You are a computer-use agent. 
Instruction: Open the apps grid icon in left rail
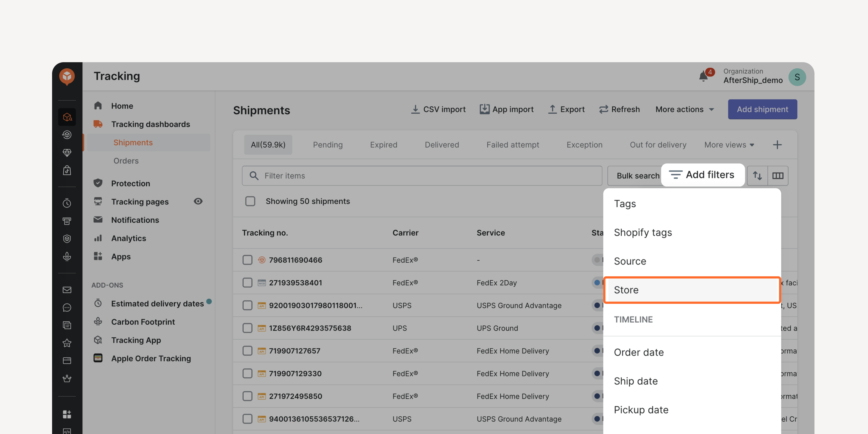click(67, 414)
